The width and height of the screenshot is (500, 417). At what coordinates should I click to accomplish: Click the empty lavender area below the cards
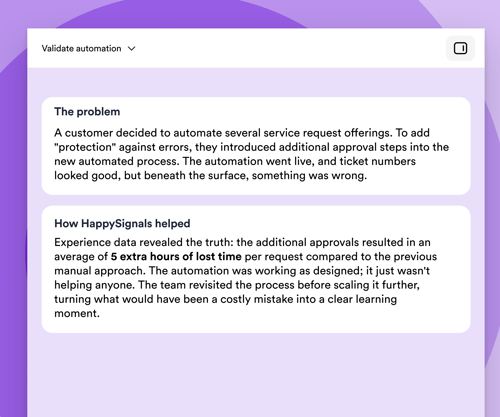click(256, 375)
